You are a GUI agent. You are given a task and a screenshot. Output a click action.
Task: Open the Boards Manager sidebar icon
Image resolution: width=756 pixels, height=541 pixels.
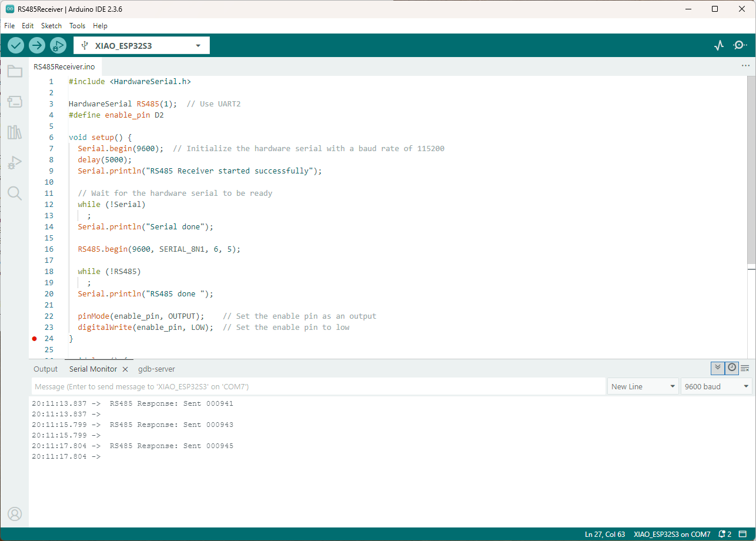click(15, 102)
